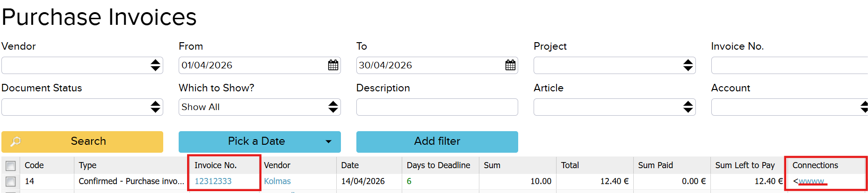The image size is (868, 193).
Task: Click into the Description text field
Action: tap(437, 107)
